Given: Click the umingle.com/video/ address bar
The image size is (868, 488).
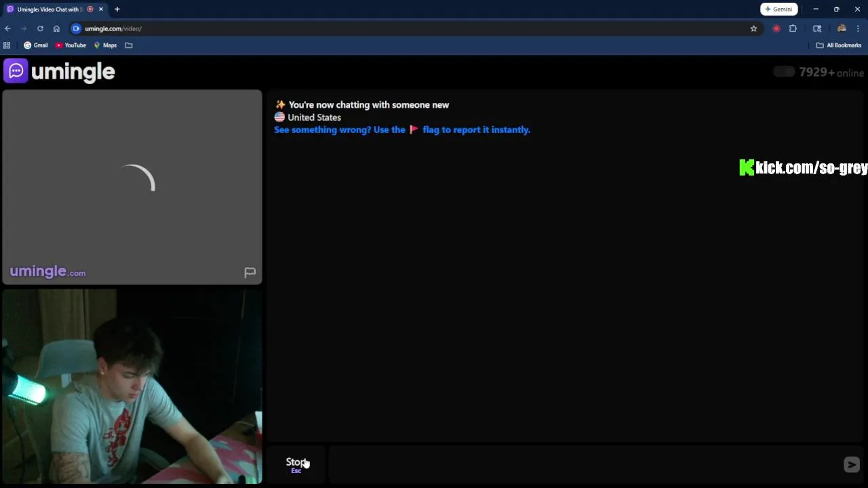Looking at the screenshot, I should (407, 28).
